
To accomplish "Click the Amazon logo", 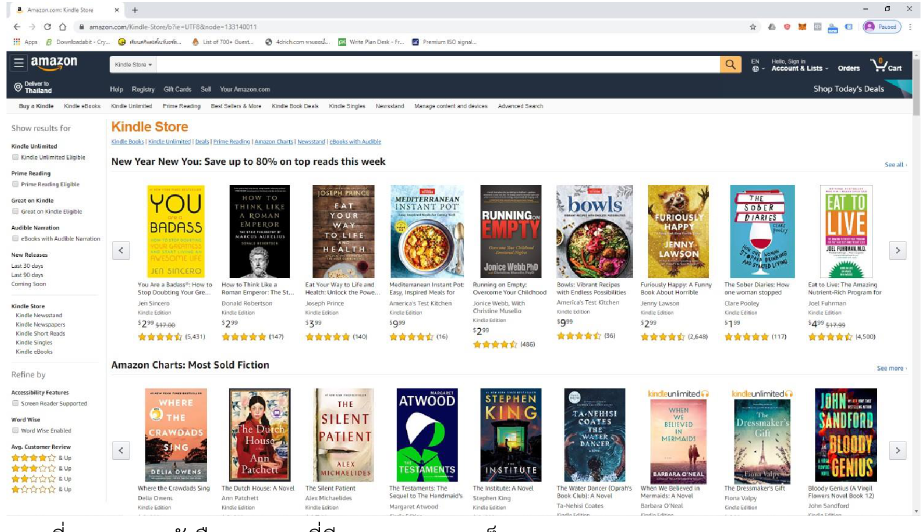I will point(54,63).
